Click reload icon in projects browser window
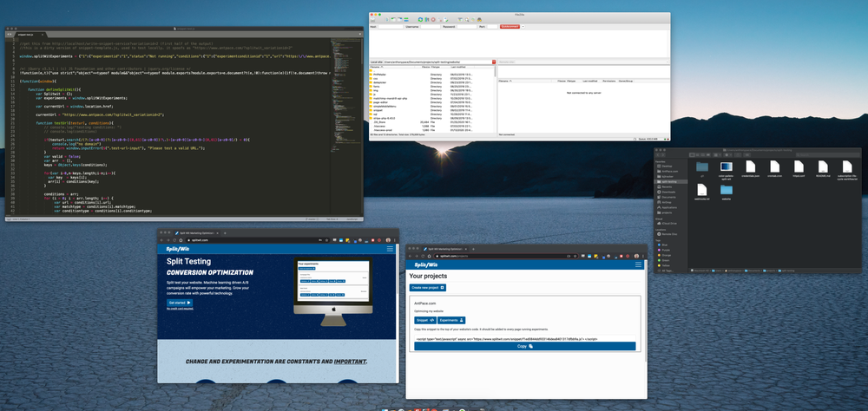This screenshot has height=411, width=868. coord(423,256)
